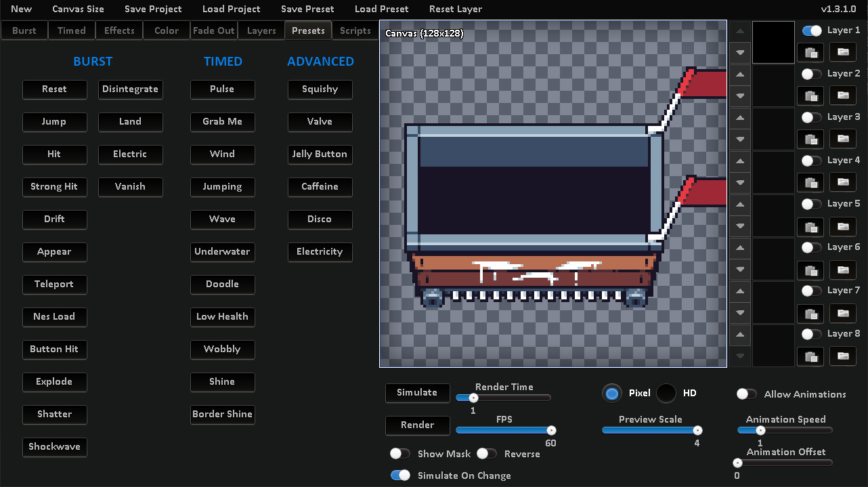Paste clipboard image into Layer 7
The width and height of the screenshot is (868, 487).
pyautogui.click(x=810, y=314)
